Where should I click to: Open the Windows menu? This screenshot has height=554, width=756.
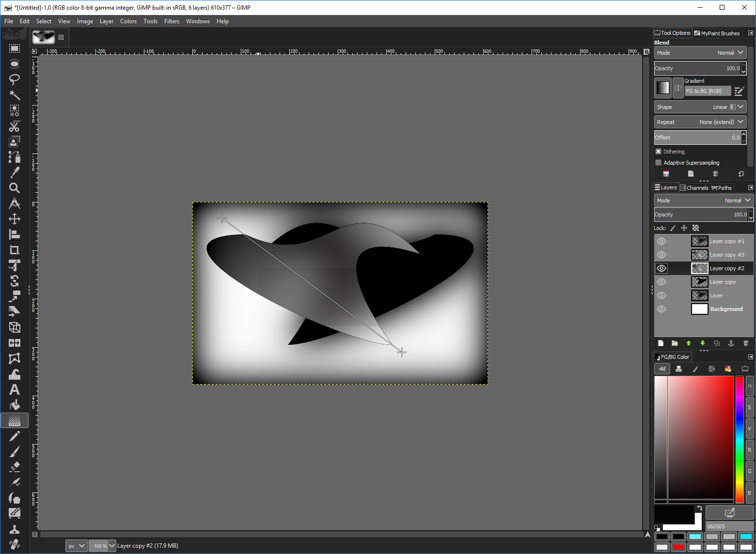click(x=198, y=21)
